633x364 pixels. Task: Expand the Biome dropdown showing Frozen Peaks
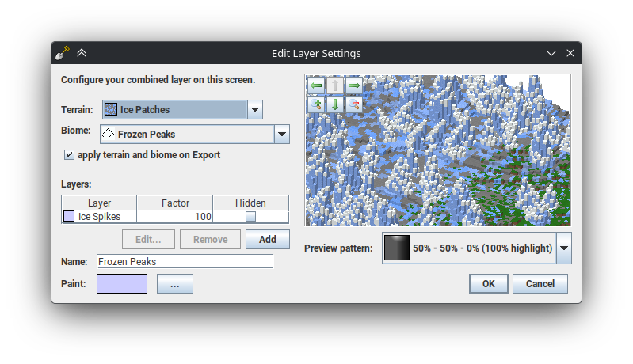tap(281, 135)
